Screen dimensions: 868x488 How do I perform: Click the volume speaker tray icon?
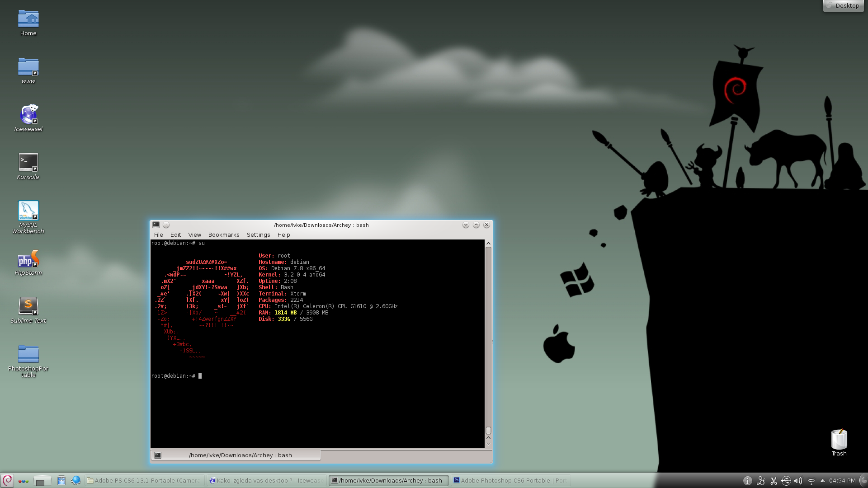[x=798, y=481]
